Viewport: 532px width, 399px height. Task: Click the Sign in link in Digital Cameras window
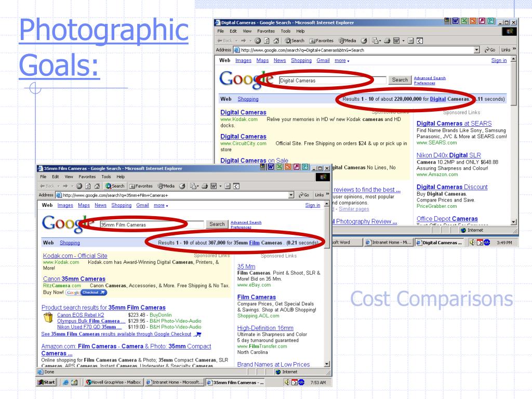[499, 60]
